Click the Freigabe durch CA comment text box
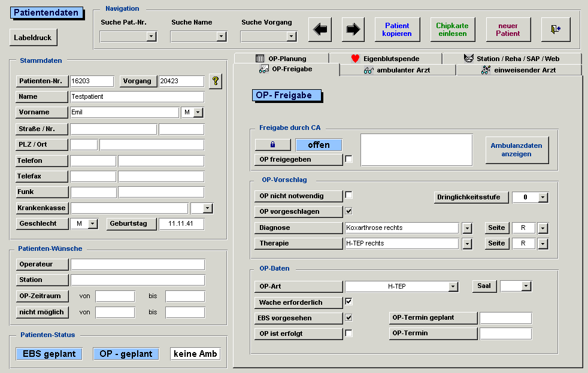Viewport: 588px width, 373px height. pos(417,150)
